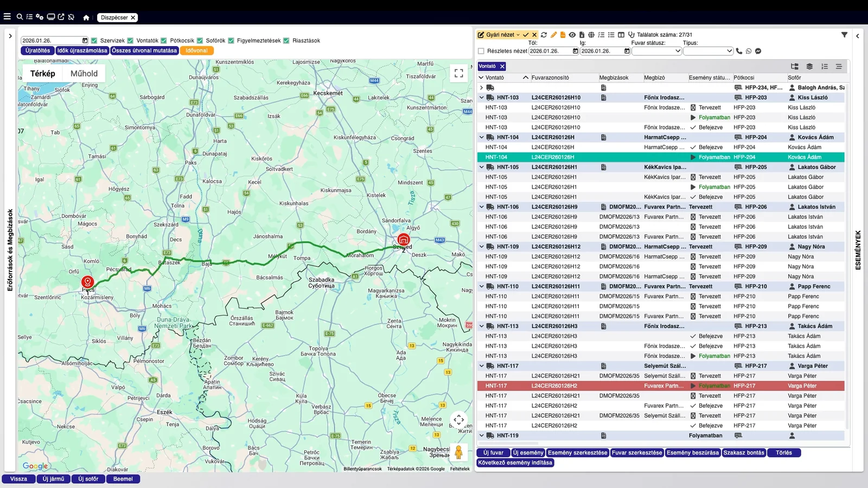Open the settings gears icon
Screen dimensions: 868x488
[x=40, y=17]
